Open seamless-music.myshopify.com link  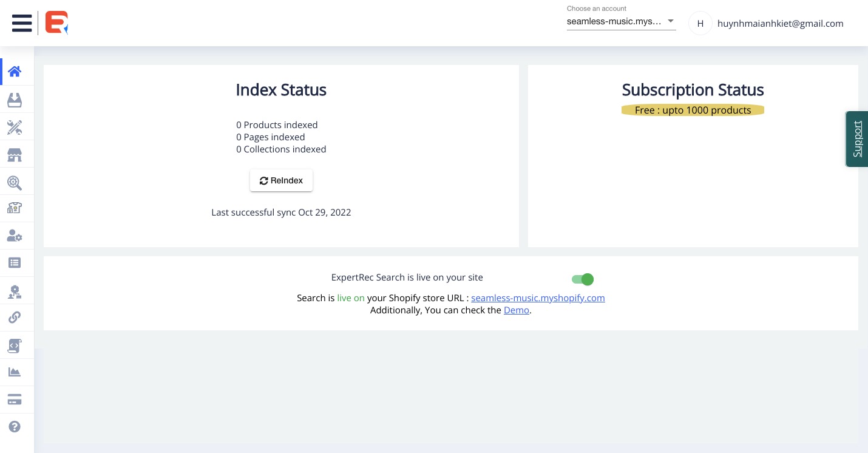(538, 298)
